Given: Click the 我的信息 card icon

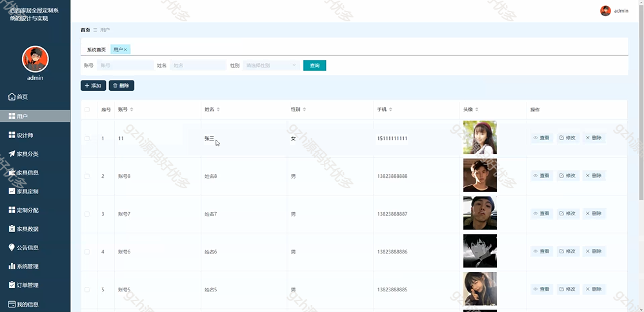Looking at the screenshot, I should [x=12, y=304].
